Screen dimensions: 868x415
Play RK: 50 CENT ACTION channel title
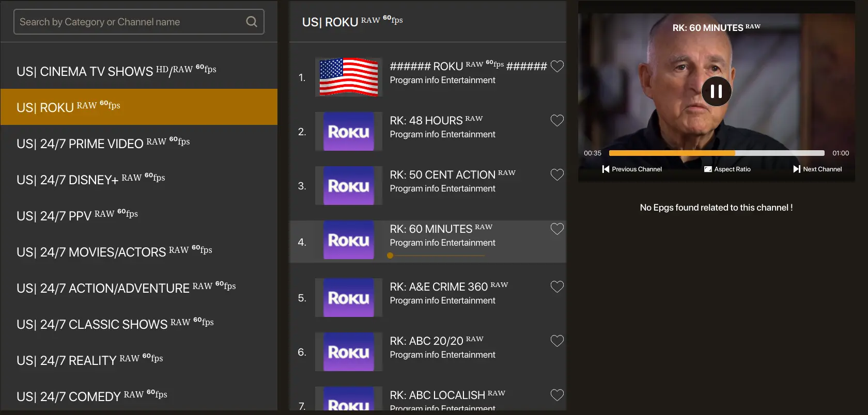[x=453, y=174]
